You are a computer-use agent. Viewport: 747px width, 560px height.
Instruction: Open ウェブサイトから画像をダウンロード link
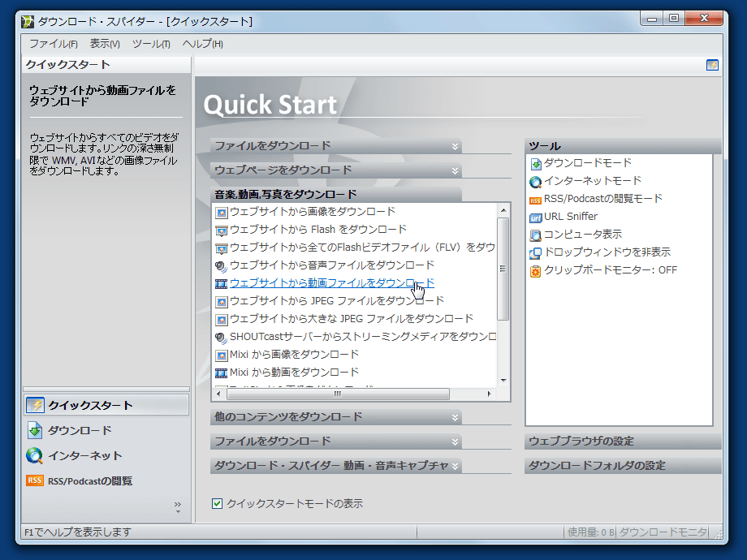pos(313,212)
